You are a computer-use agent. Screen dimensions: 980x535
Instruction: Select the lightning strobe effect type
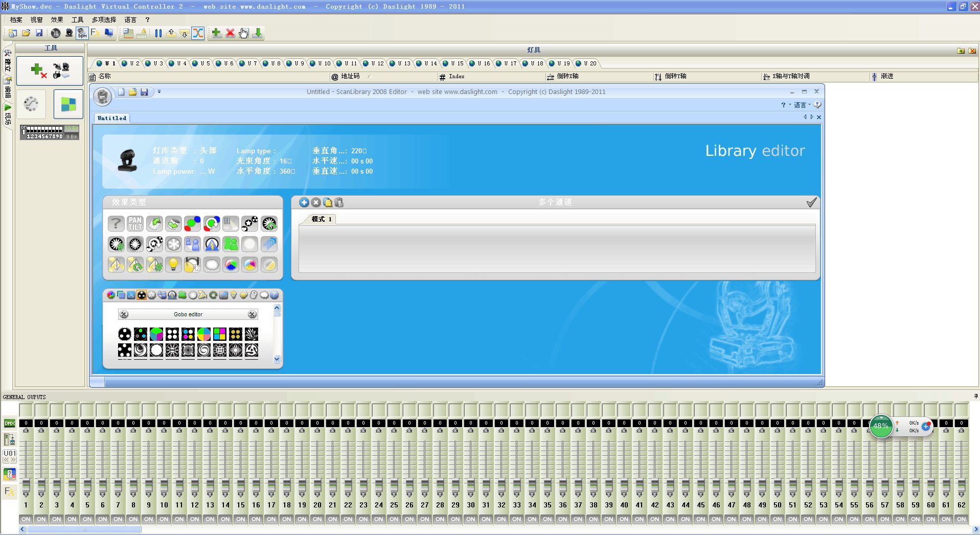(x=212, y=244)
